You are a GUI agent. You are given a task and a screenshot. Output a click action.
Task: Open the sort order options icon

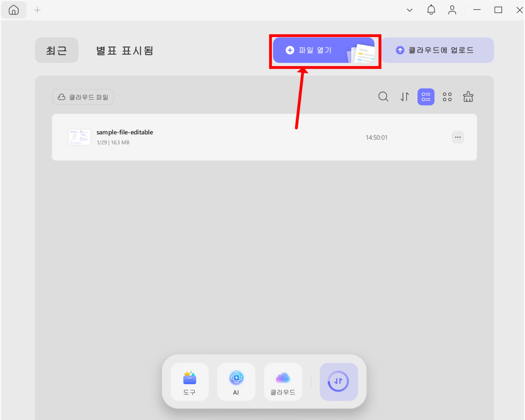pos(405,97)
